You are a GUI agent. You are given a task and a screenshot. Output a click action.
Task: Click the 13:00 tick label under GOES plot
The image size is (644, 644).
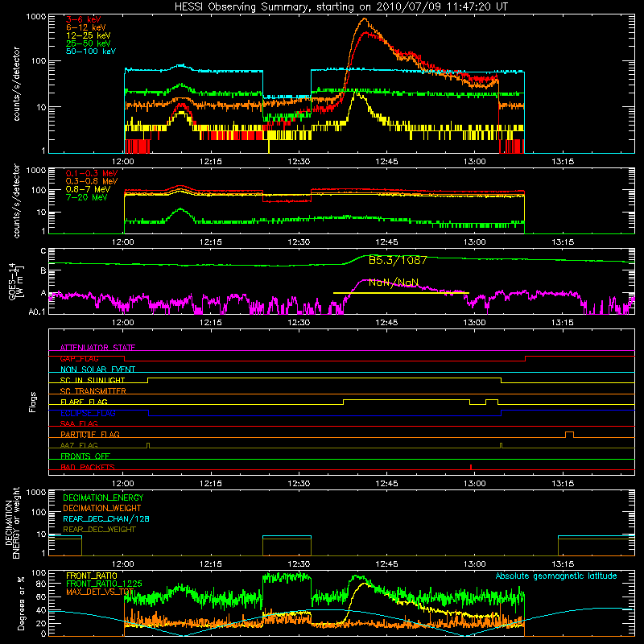pos(474,323)
